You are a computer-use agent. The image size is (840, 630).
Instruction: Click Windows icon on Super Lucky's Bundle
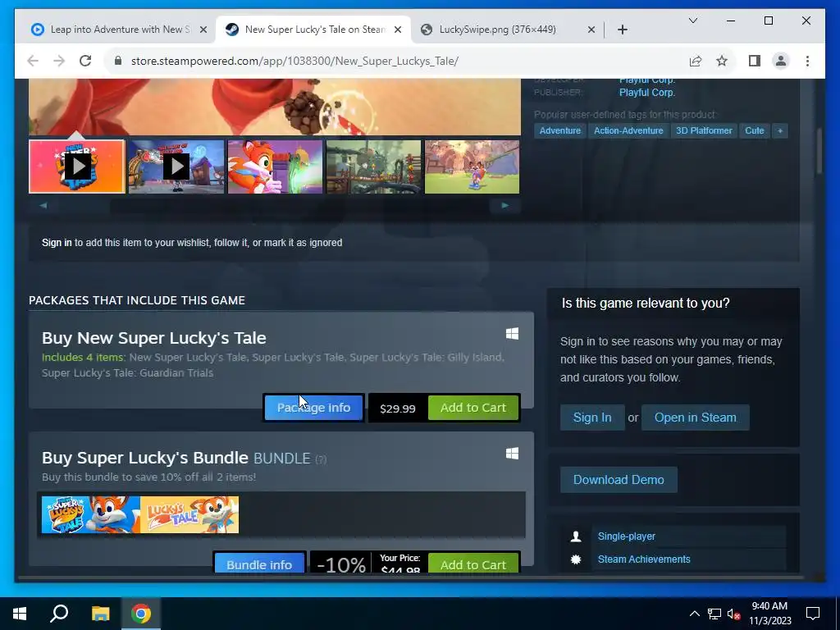(512, 454)
